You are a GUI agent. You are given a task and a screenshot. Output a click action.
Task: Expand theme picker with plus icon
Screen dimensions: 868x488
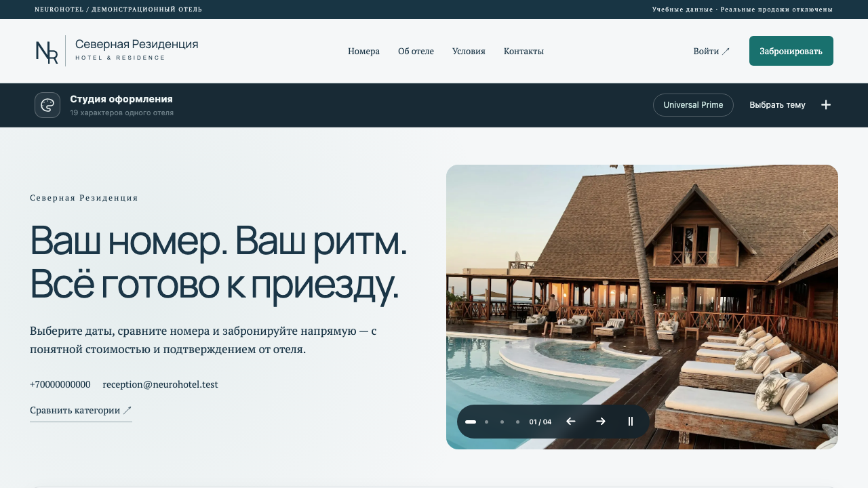coord(826,105)
